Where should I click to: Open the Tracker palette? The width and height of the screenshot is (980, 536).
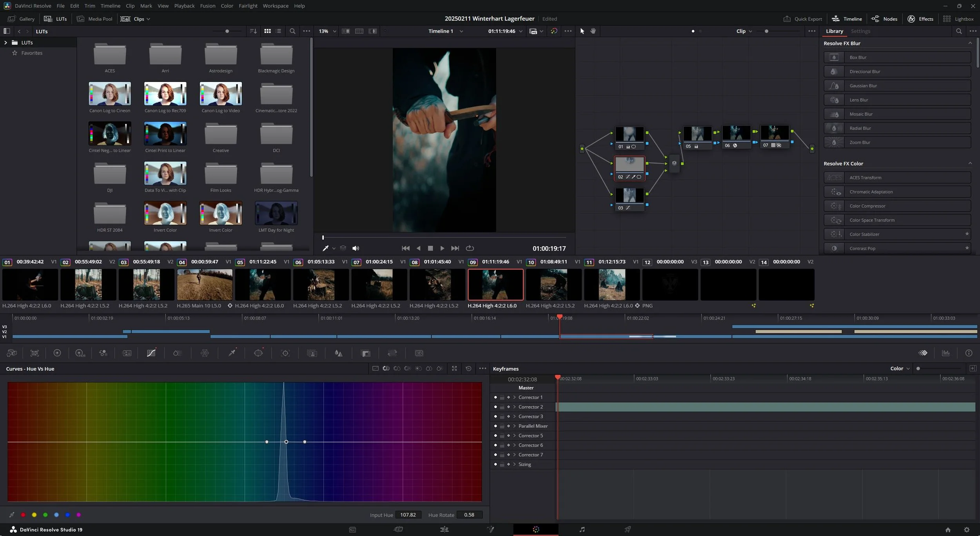tap(285, 353)
